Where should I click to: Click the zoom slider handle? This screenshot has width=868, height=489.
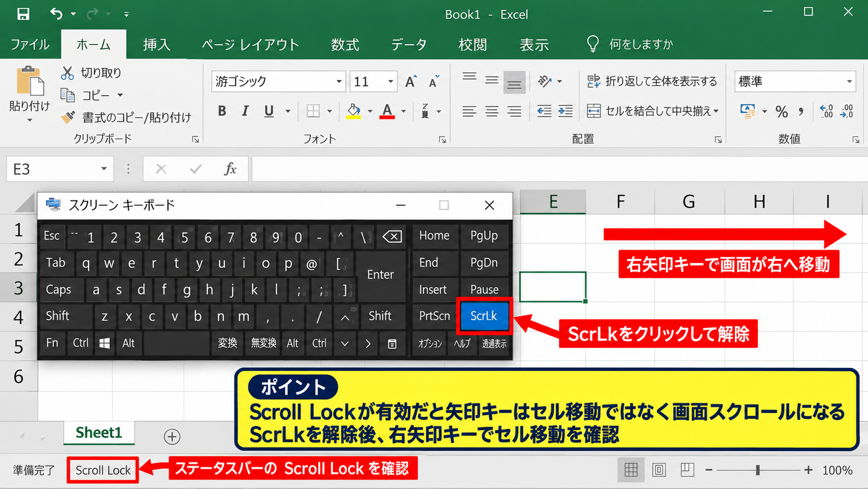tap(758, 470)
